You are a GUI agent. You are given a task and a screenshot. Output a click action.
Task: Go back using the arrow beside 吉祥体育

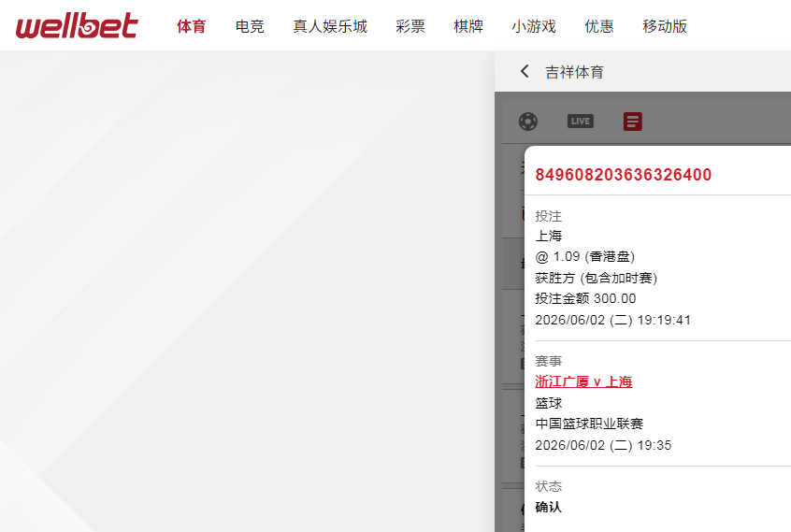[525, 71]
